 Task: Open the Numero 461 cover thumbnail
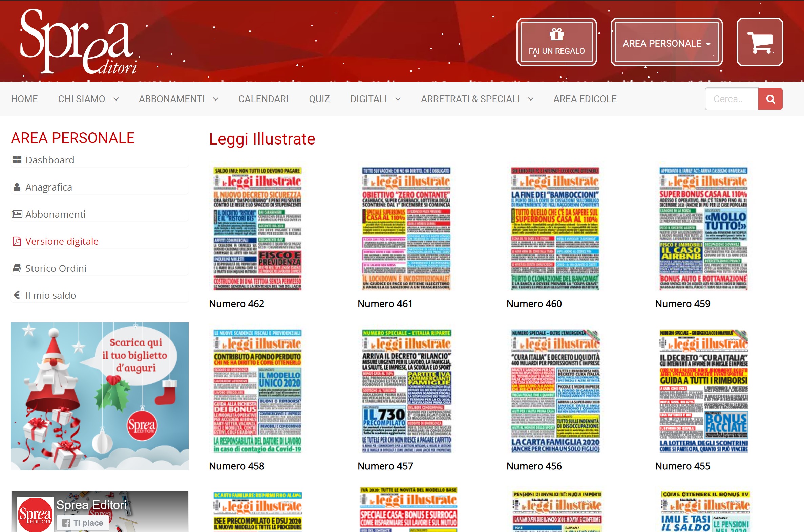pyautogui.click(x=406, y=229)
